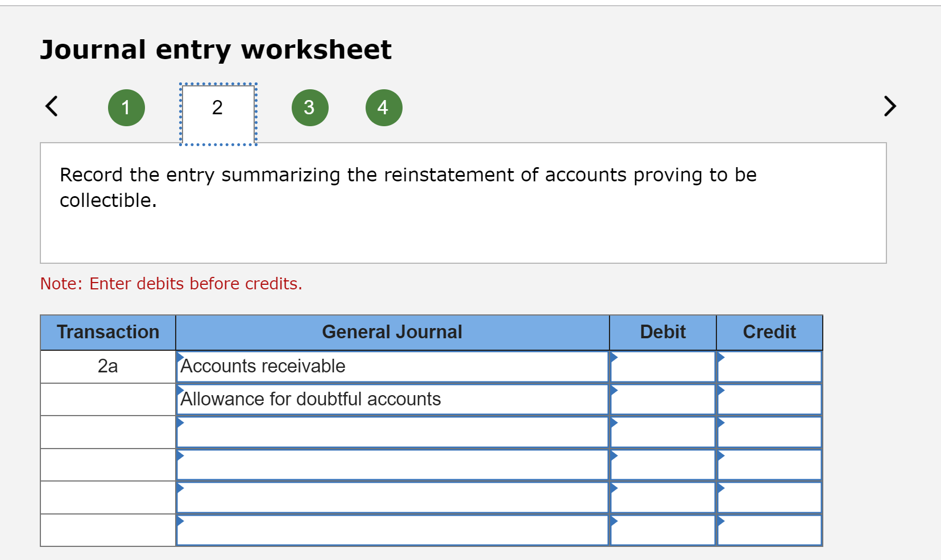Click the right navigation chevron to advance

[x=889, y=106]
